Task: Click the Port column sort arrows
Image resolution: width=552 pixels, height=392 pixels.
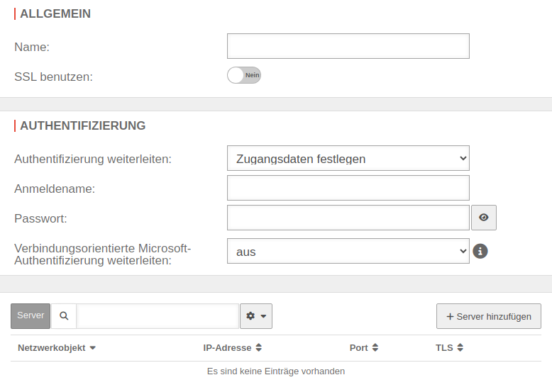Action: [375, 348]
